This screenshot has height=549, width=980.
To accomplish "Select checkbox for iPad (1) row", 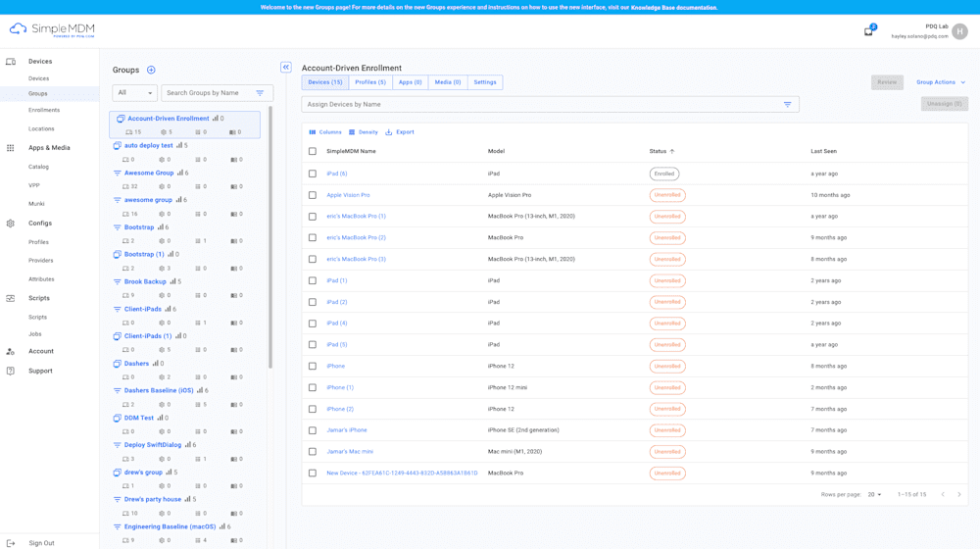I will [313, 280].
